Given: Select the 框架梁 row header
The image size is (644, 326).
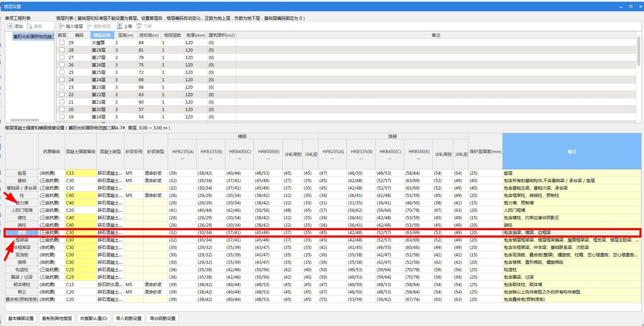Looking at the screenshot, I should (22, 240).
